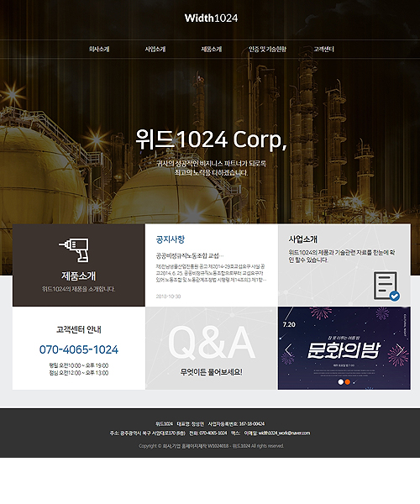420x504 pixels.
Task: Open the 제품소개 dark tile heading
Action: click(79, 276)
